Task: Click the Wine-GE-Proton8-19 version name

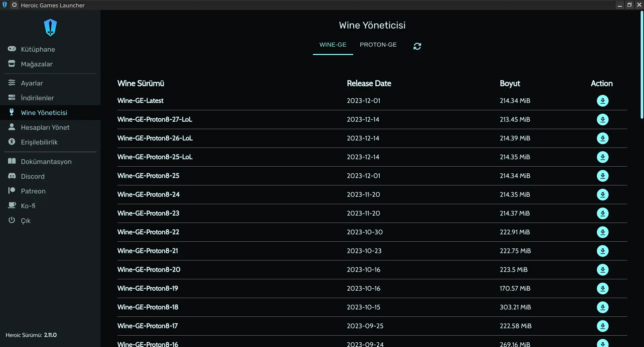Action: coord(148,288)
